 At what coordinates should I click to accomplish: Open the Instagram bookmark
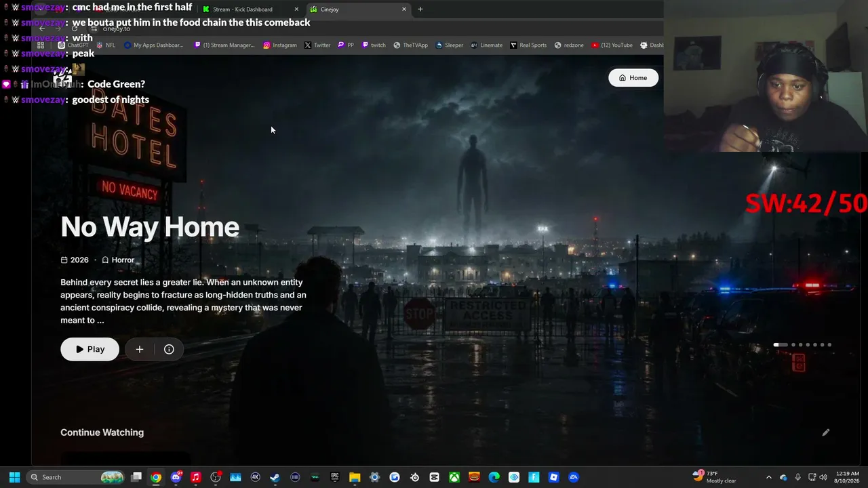click(280, 45)
